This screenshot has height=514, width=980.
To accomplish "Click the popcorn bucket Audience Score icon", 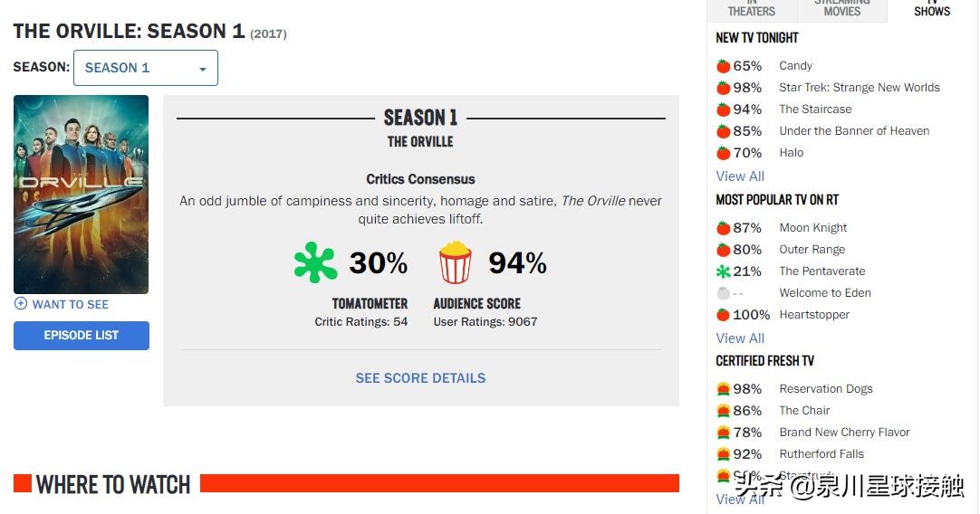I will click(456, 262).
